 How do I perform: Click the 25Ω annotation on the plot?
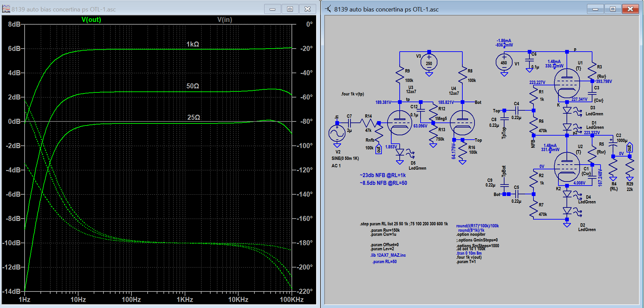click(x=194, y=117)
